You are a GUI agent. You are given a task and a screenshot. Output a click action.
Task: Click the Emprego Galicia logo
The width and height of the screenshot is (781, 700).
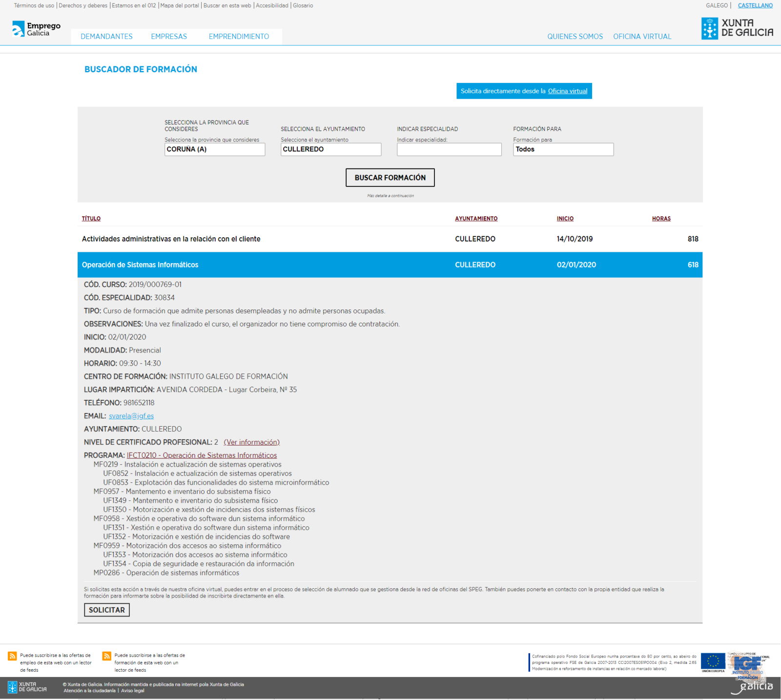(36, 29)
